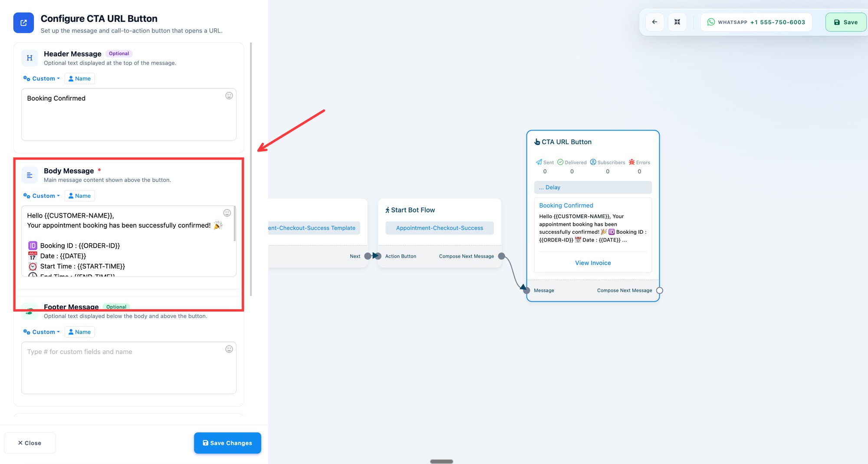Image resolution: width=868 pixels, height=464 pixels.
Task: Click the Body Message text area scrollbar
Action: point(235,224)
